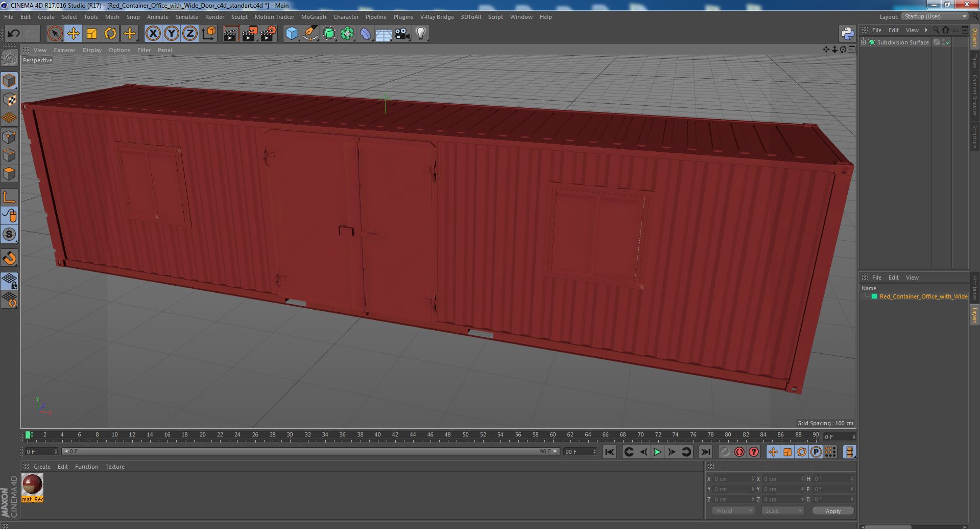Open the Content Browser side tab
Screen dimensions: 980x529
pos(974,95)
